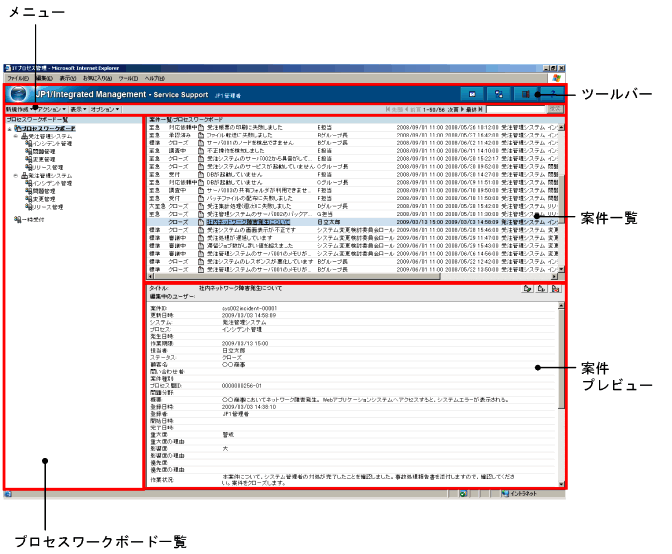Open the お気に入り menu in the IE menu bar
The image size is (672, 554).
click(97, 78)
